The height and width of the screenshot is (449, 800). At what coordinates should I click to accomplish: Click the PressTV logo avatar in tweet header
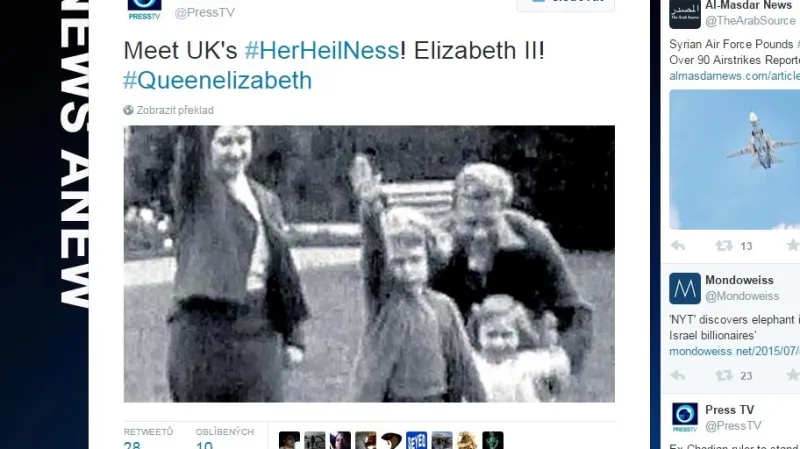coord(144,10)
